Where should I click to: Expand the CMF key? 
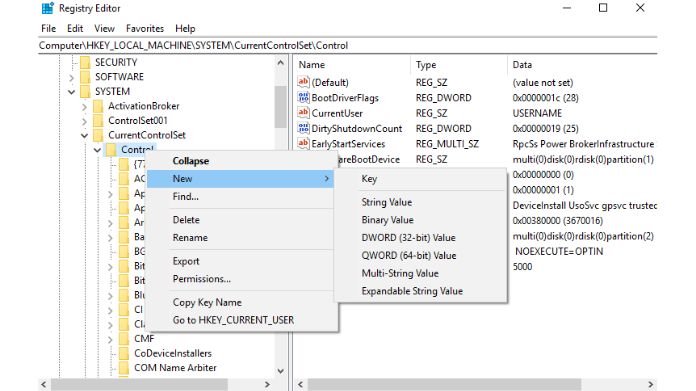pyautogui.click(x=110, y=340)
